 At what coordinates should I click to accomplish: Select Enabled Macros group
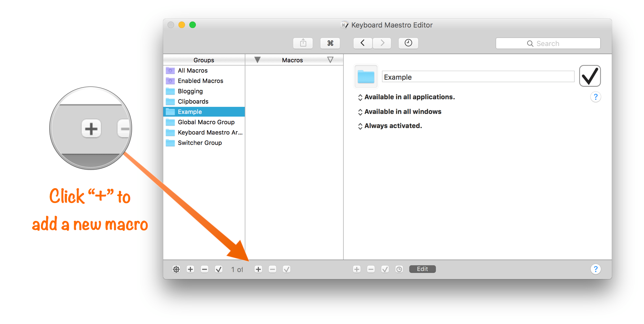tap(204, 81)
